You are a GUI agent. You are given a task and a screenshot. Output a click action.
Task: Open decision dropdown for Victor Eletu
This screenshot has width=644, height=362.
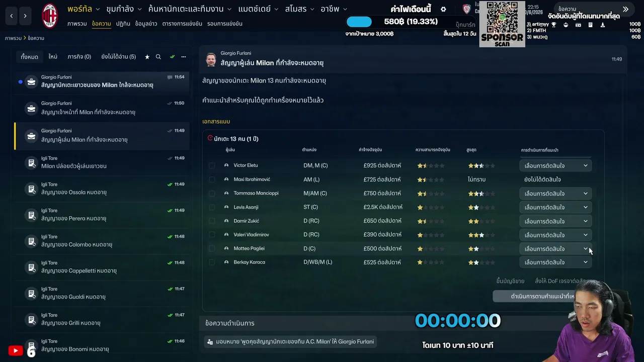[x=555, y=165]
